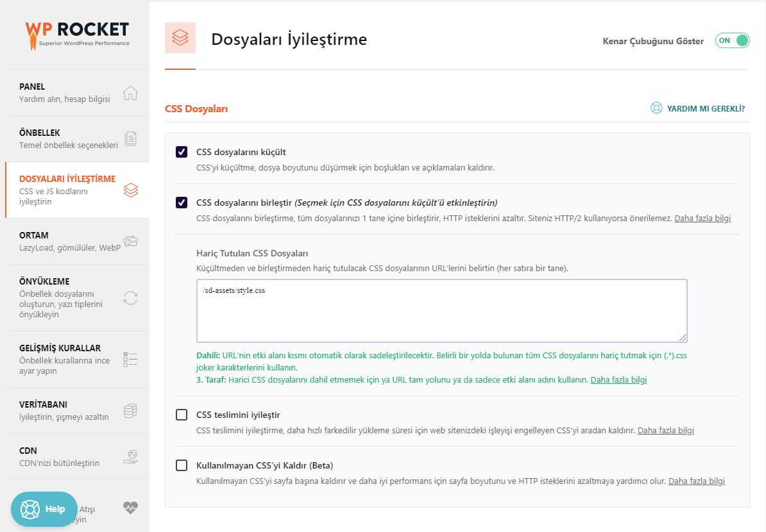Open the PANEL menu item
The width and height of the screenshot is (766, 532).
click(x=77, y=93)
